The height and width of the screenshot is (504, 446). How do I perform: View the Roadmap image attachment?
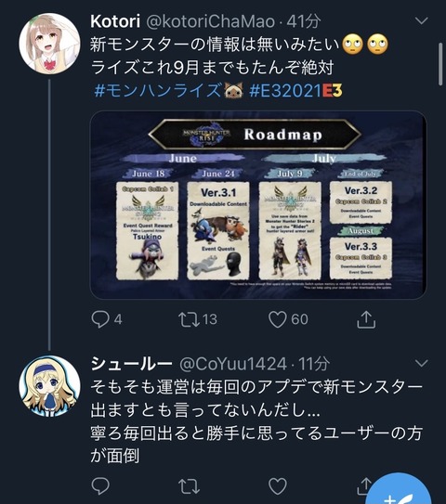click(x=258, y=205)
